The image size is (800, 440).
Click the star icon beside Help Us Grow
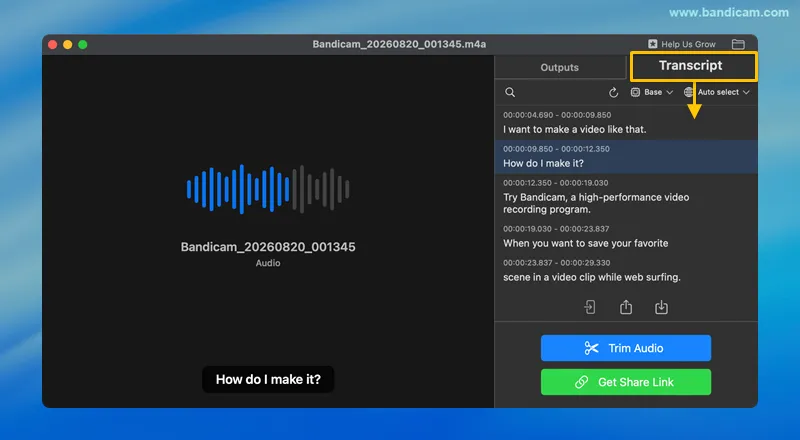pos(653,44)
